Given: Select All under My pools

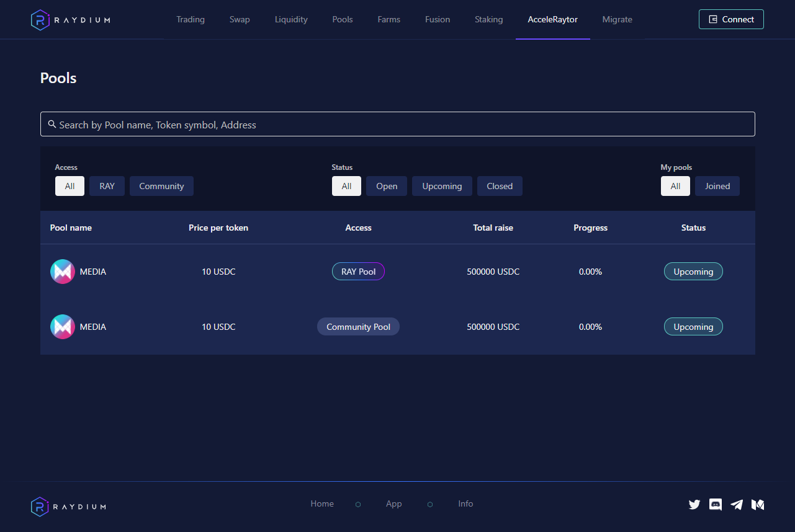Looking at the screenshot, I should click(x=675, y=186).
